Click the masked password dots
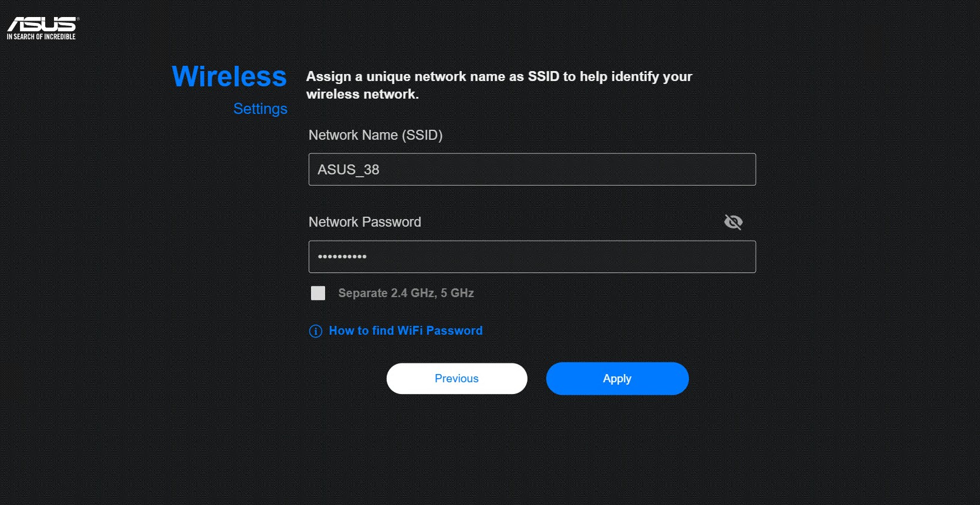 click(x=342, y=257)
